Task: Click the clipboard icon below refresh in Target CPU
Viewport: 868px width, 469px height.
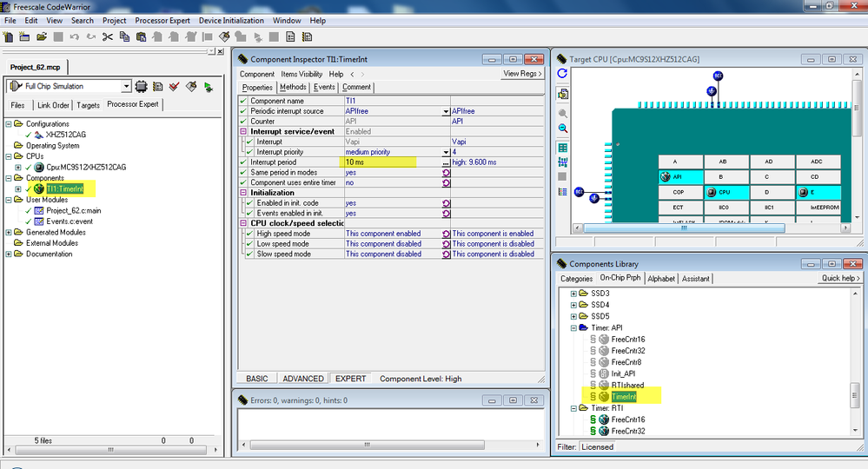Action: pos(562,94)
